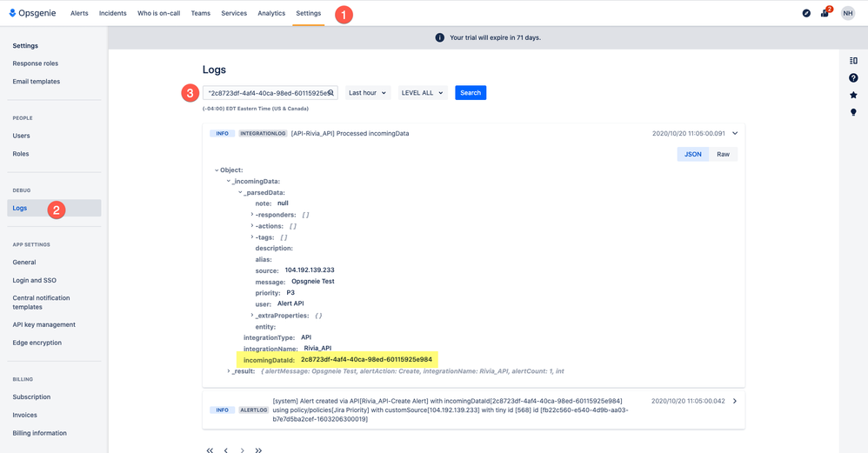Open Subscription under Billing
The height and width of the screenshot is (453, 868).
click(31, 397)
